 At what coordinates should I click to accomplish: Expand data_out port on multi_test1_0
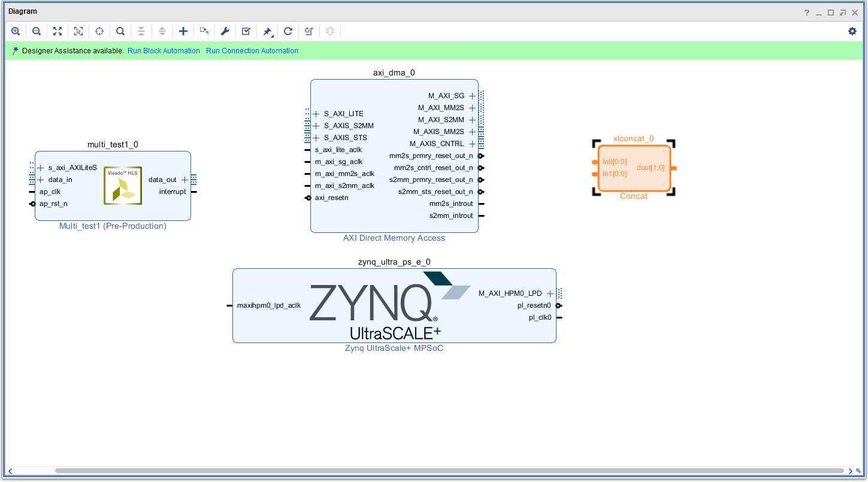pos(185,180)
